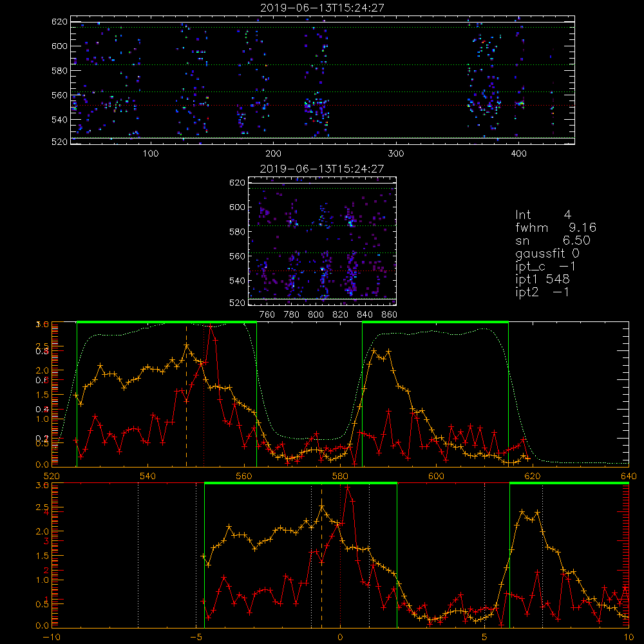This screenshot has height=644, width=644.
Task: Click the 'ipt2 -1' line
Action: 542,292
